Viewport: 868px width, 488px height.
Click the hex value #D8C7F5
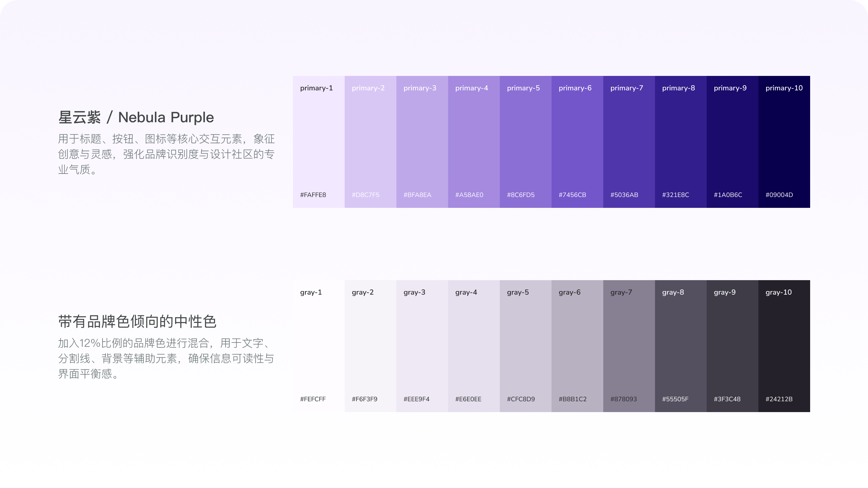click(366, 195)
